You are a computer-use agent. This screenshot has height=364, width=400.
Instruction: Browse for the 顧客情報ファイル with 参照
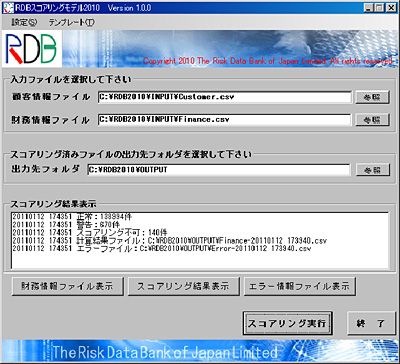click(372, 98)
